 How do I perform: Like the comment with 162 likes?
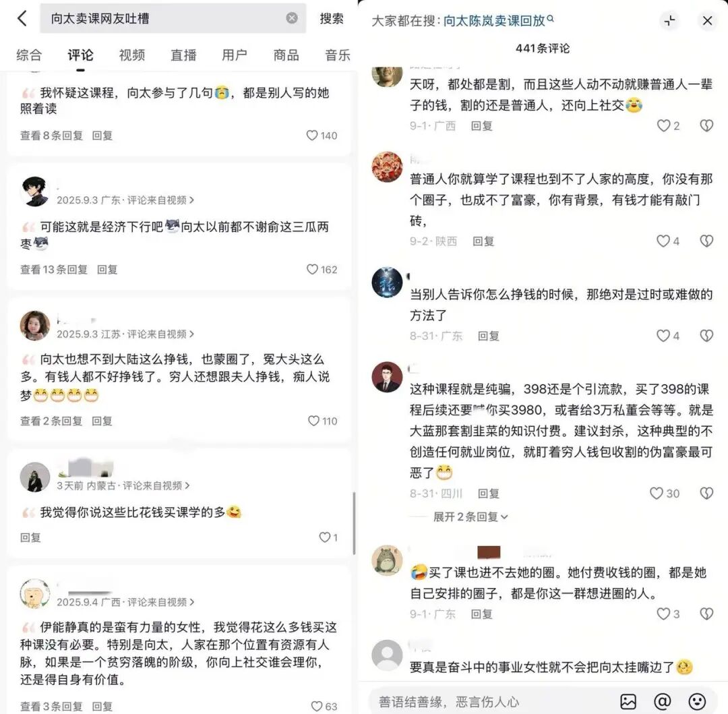312,269
